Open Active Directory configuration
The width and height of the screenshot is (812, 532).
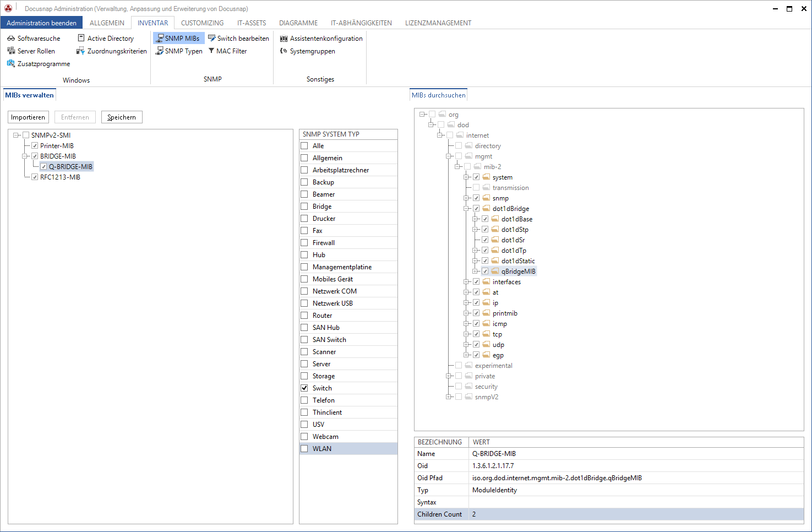tap(106, 39)
